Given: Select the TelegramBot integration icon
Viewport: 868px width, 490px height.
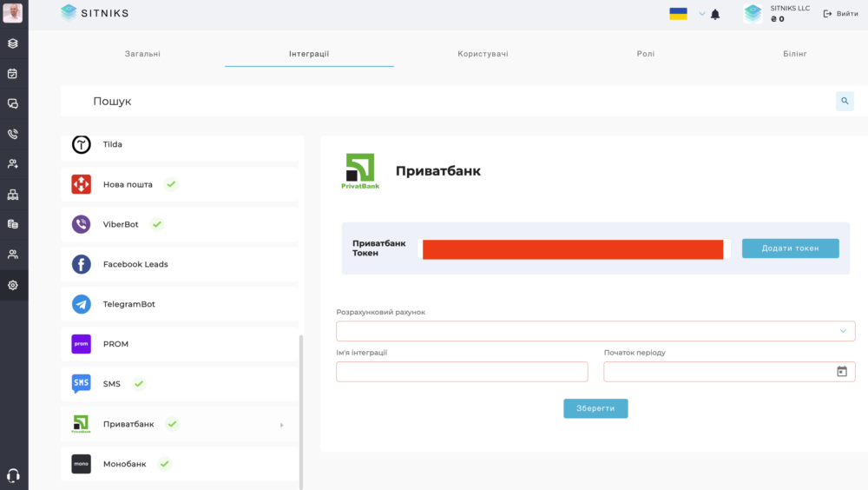Looking at the screenshot, I should 82,304.
